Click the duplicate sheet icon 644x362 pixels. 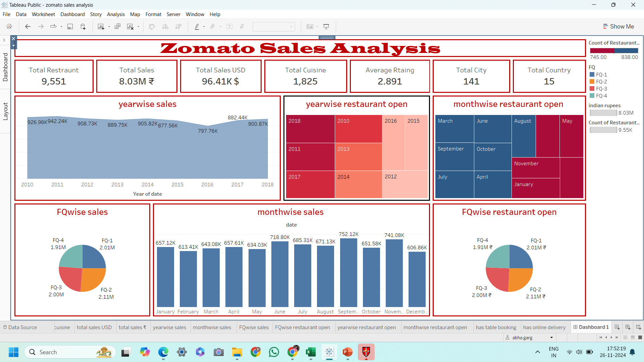117,26
